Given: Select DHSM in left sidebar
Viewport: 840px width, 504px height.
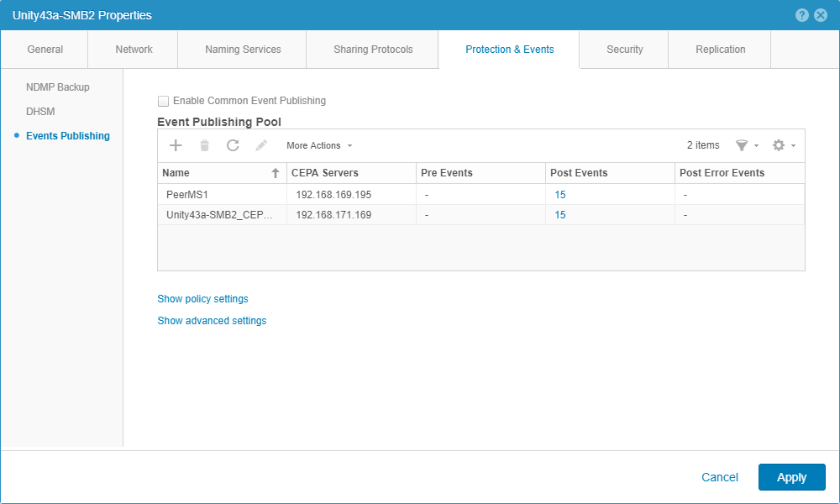Looking at the screenshot, I should coord(40,112).
